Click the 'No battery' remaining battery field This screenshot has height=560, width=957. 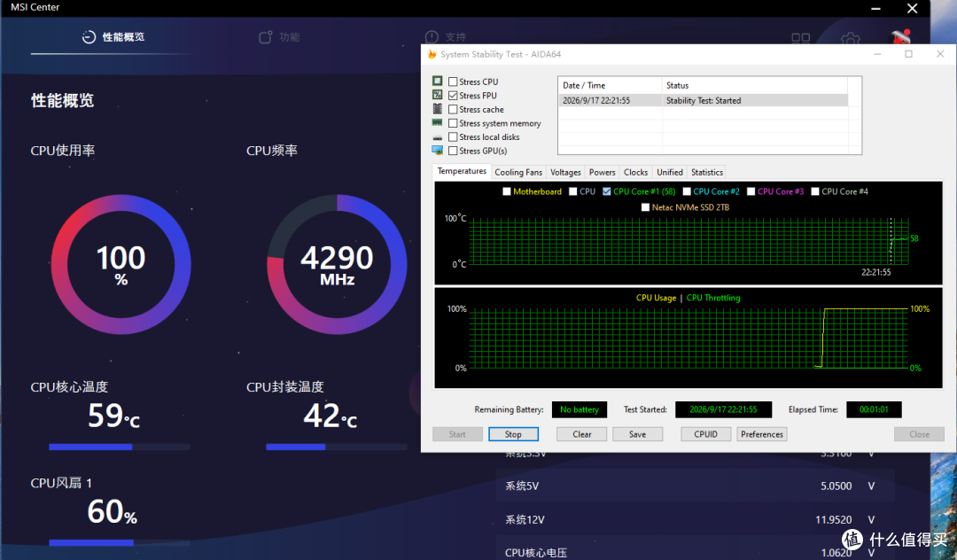click(580, 409)
